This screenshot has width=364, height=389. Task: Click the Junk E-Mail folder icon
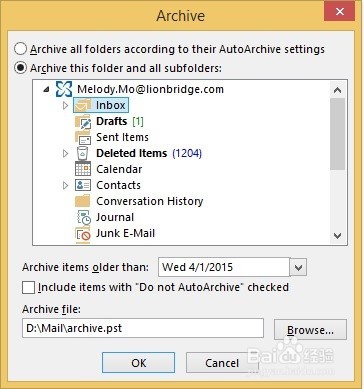coord(83,233)
